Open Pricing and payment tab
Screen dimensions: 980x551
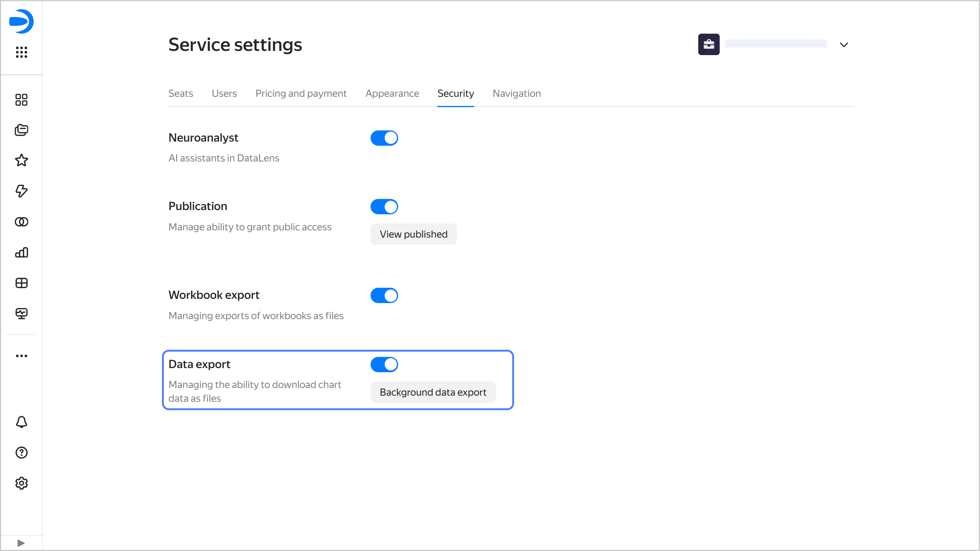click(301, 93)
